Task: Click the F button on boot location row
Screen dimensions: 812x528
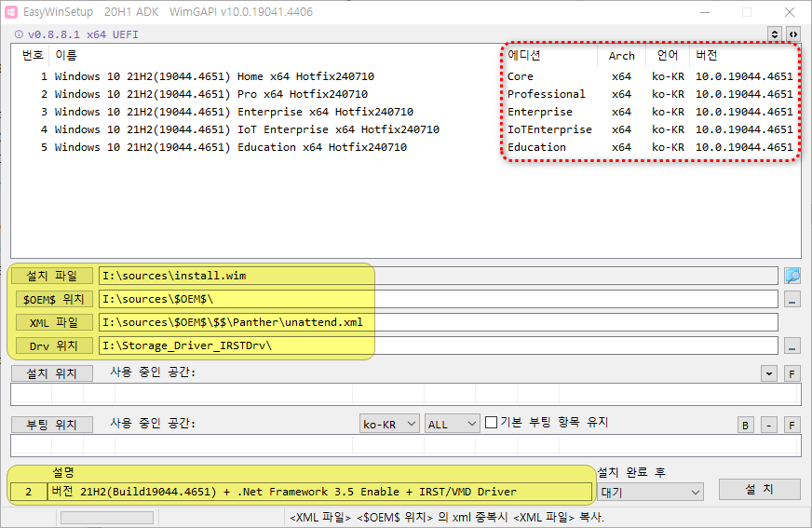Action: point(792,425)
